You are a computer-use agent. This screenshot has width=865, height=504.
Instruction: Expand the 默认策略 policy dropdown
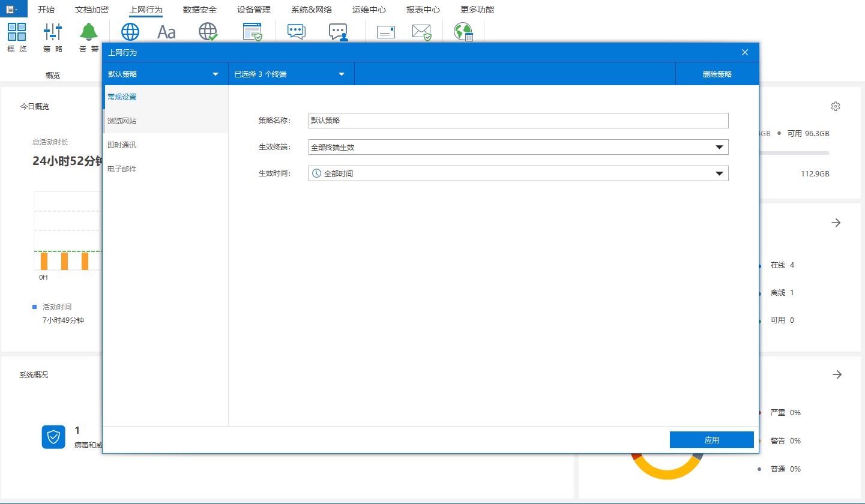click(165, 74)
